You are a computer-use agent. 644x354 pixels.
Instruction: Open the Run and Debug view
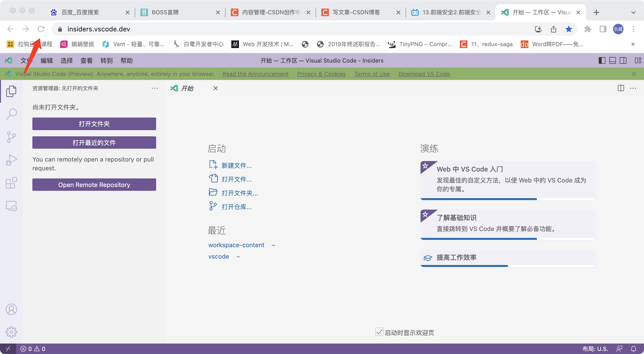[x=11, y=160]
